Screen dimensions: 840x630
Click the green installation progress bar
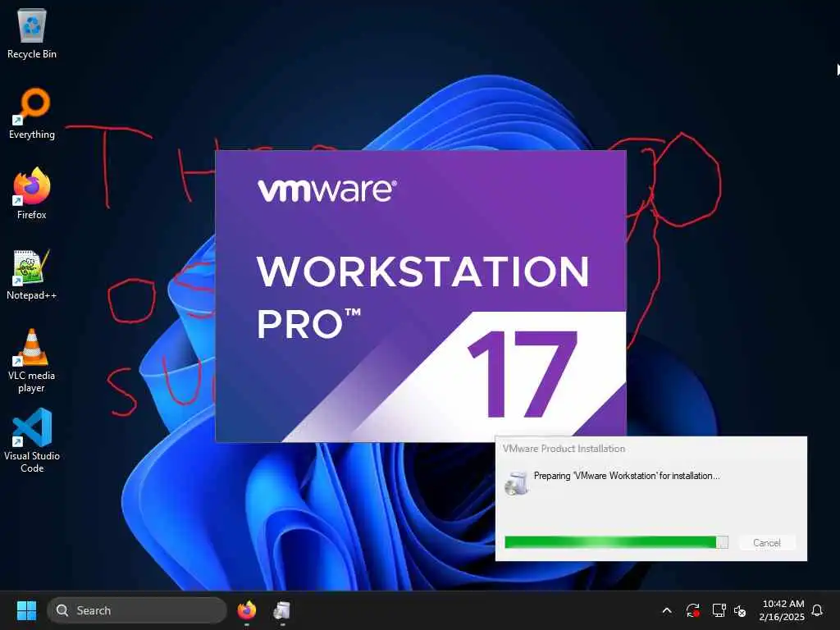pyautogui.click(x=616, y=542)
